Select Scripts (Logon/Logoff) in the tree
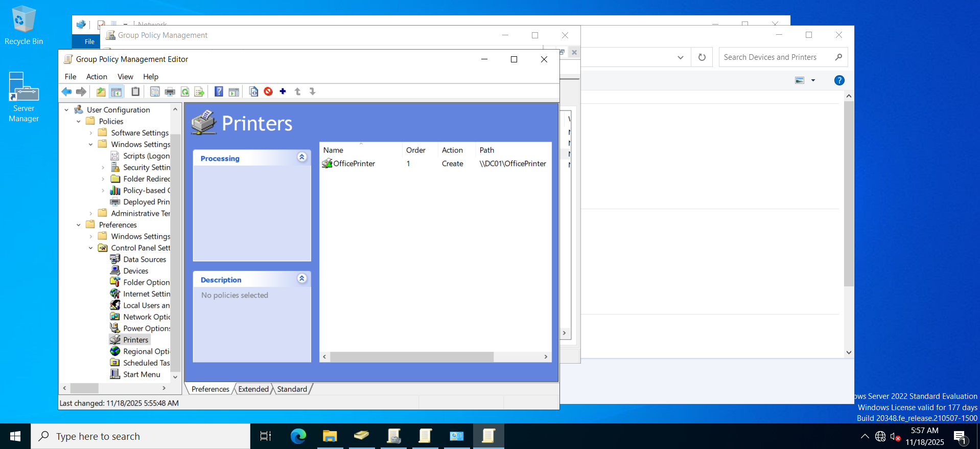The width and height of the screenshot is (980, 449). (146, 156)
